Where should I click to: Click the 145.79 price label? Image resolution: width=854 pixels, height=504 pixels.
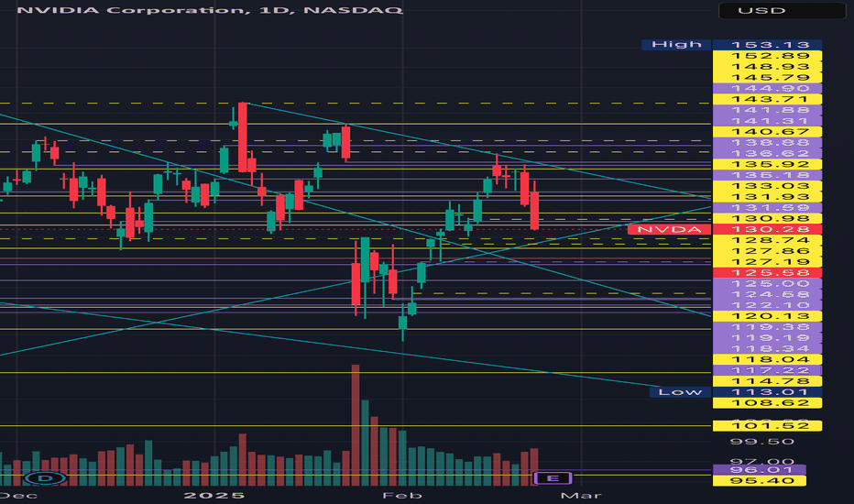click(767, 77)
